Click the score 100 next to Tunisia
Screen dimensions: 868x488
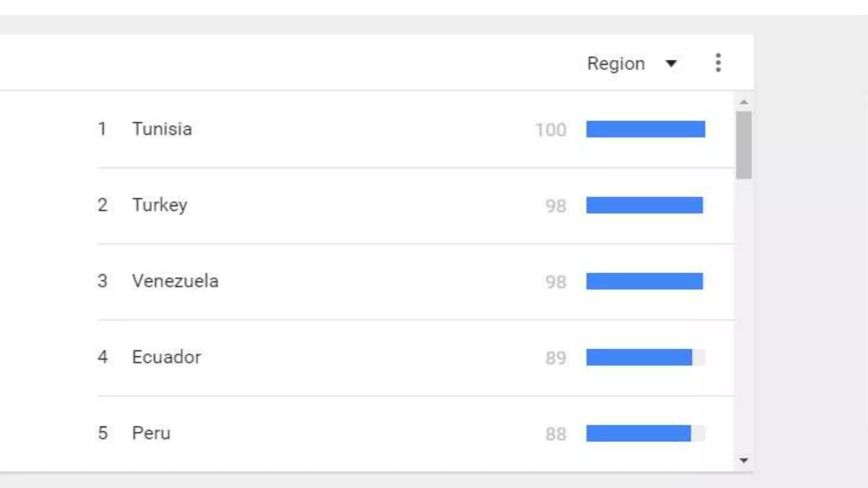coord(551,130)
